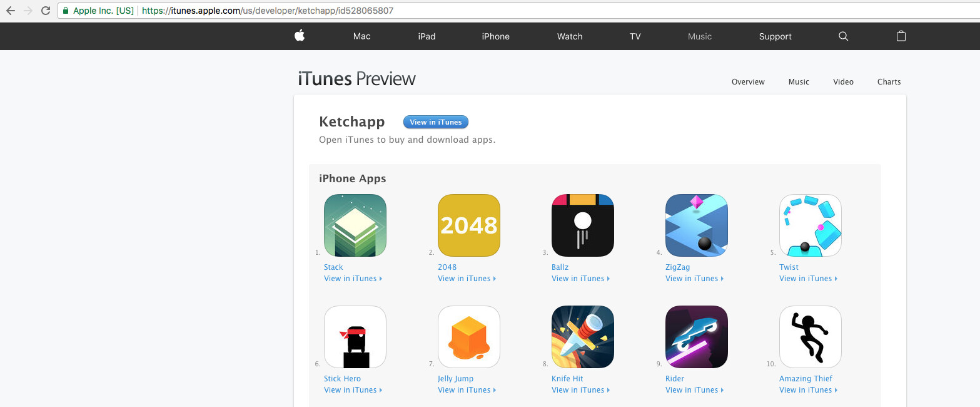980x407 pixels.
Task: Open the Music tab in iTunes Preview
Action: click(x=799, y=82)
